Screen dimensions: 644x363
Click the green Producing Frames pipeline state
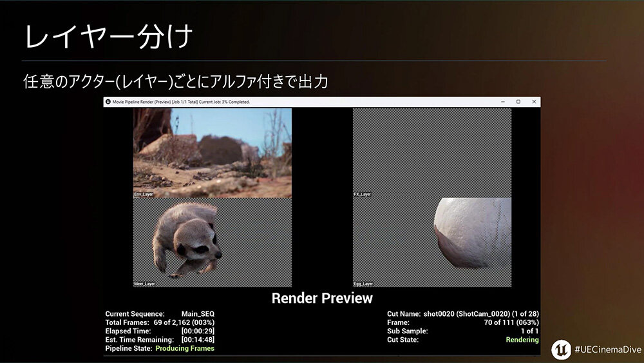[185, 348]
